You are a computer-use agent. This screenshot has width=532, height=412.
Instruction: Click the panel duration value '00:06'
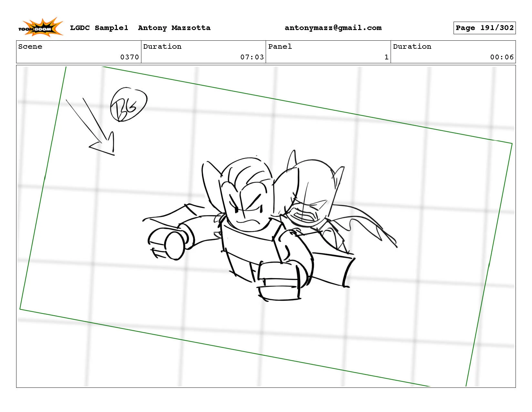(x=502, y=57)
